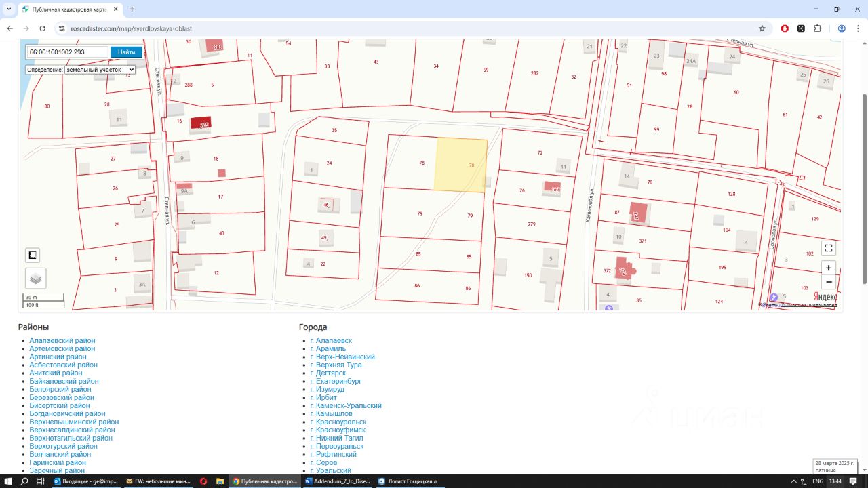Zoom out of the cadastral map

click(828, 283)
